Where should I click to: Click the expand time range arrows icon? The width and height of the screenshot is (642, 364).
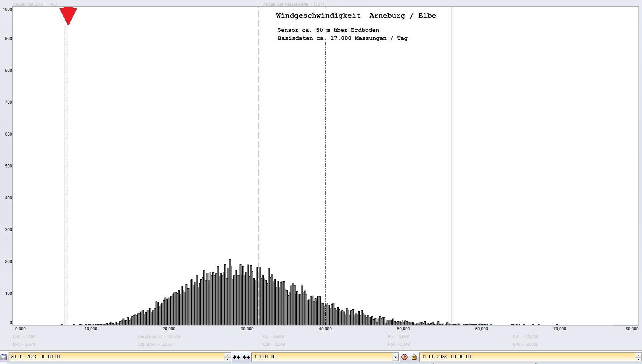pyautogui.click(x=246, y=357)
